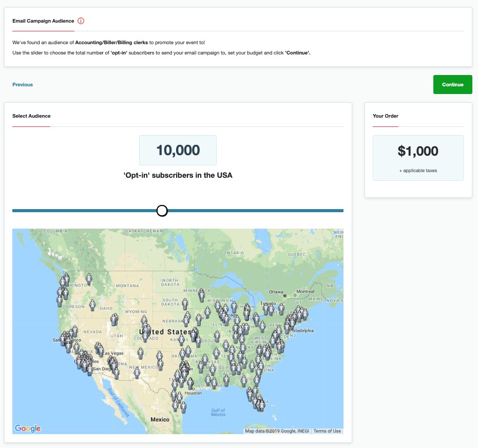Click the $1,000 order total box
This screenshot has height=448, width=478.
click(x=418, y=158)
